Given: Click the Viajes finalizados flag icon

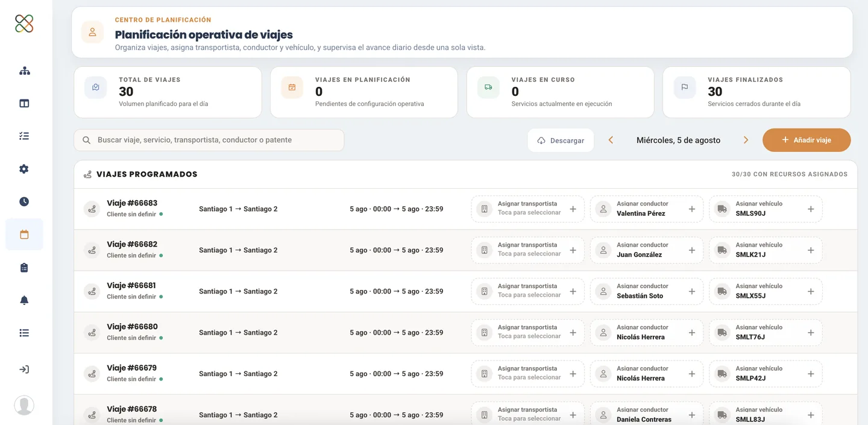Looking at the screenshot, I should pos(685,87).
